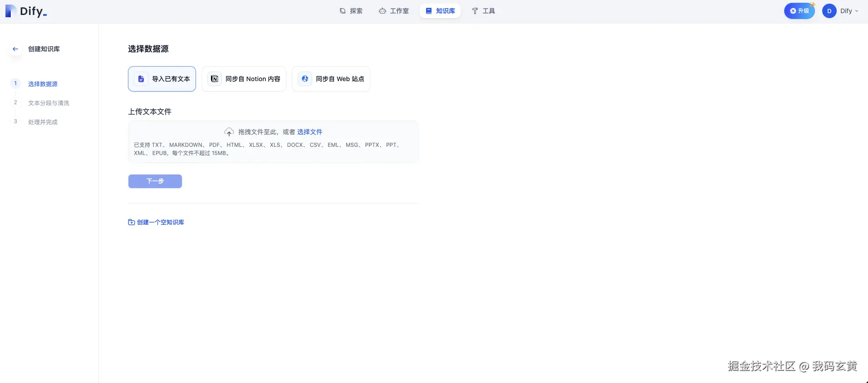Click the back arrow beside 创建知识库
Image resolution: width=868 pixels, height=383 pixels.
pyautogui.click(x=15, y=49)
